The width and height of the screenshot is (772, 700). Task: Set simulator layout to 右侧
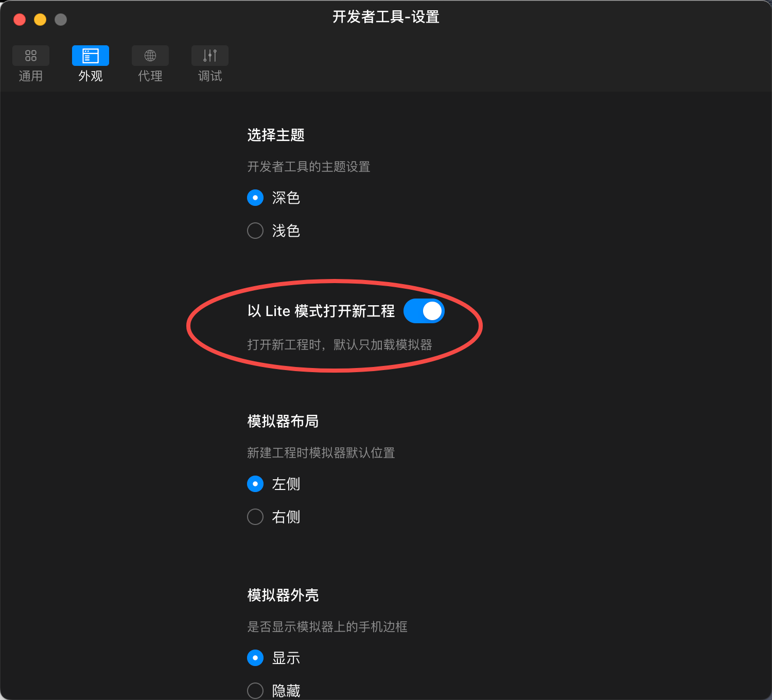(x=255, y=517)
